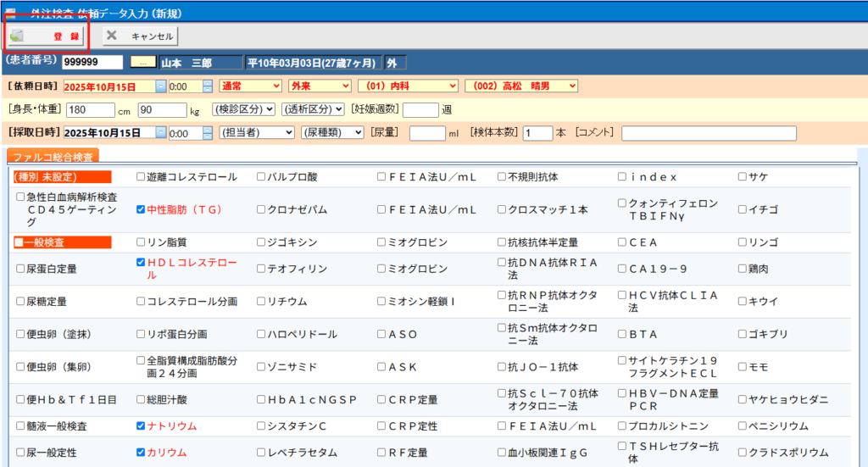Open the (尿種類) urine type dropdown
The width and height of the screenshot is (868, 467).
click(x=332, y=133)
